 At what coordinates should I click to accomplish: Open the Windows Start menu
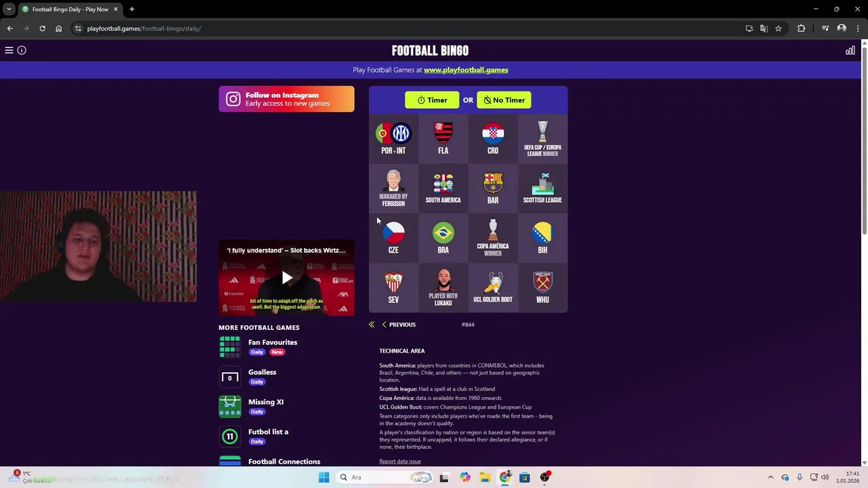(323, 477)
